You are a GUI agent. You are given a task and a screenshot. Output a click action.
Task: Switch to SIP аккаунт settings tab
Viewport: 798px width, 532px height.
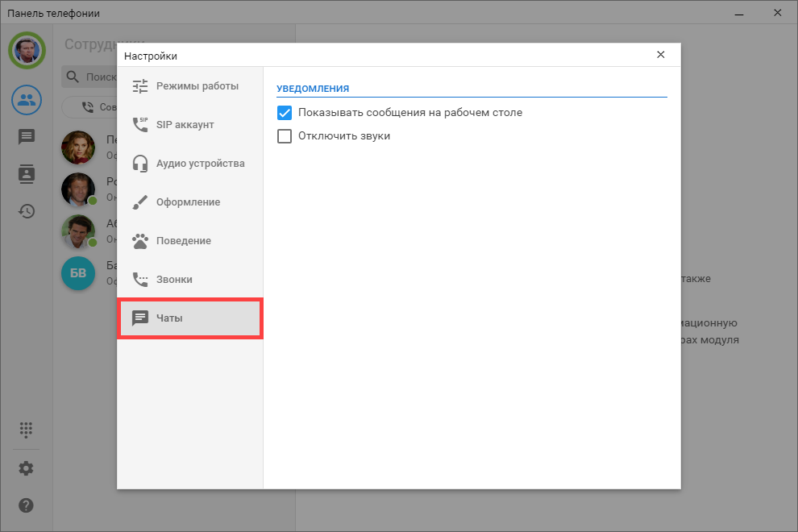click(x=190, y=125)
